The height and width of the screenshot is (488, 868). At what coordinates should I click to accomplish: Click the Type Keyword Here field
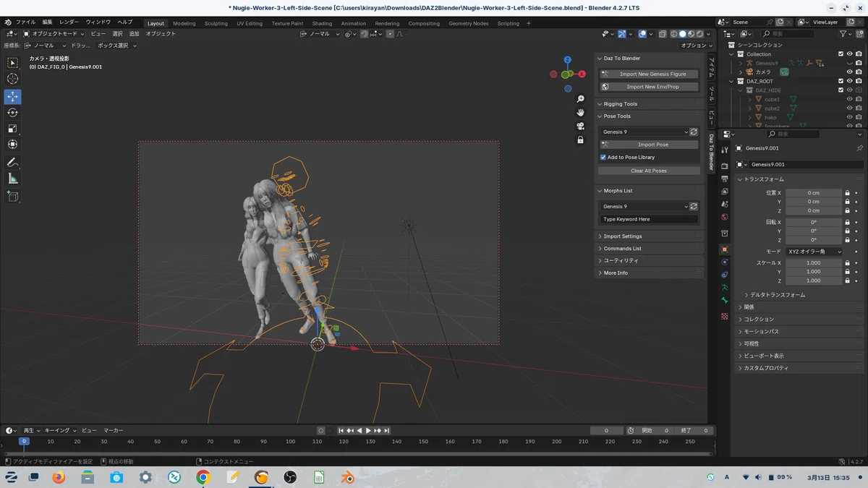[x=649, y=219]
